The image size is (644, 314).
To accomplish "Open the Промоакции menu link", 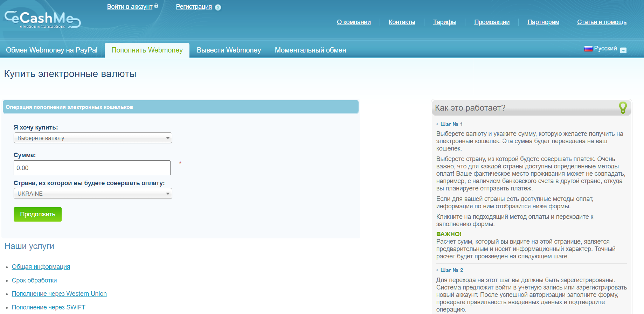I will coord(492,22).
